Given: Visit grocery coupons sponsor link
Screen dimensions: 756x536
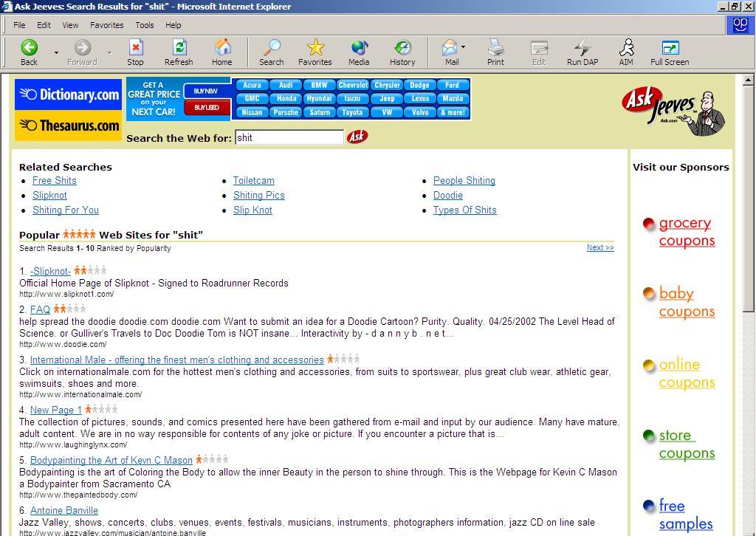Looking at the screenshot, I should [687, 232].
